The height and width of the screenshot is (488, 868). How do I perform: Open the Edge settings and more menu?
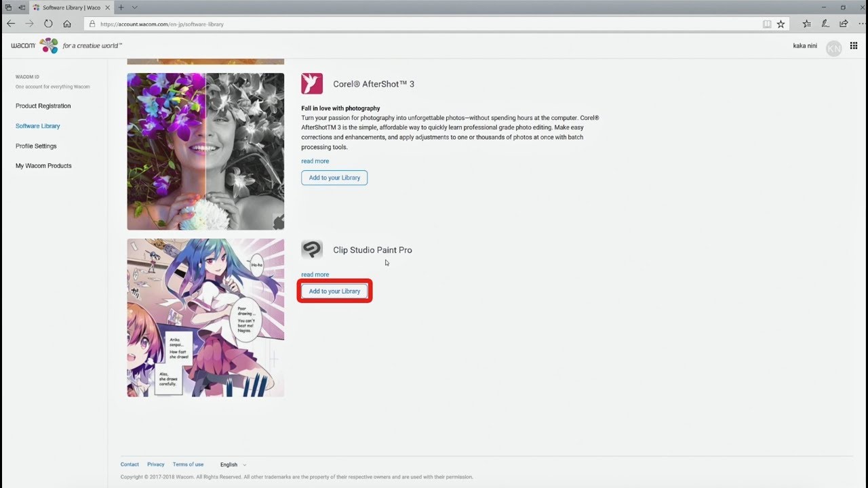pyautogui.click(x=861, y=24)
